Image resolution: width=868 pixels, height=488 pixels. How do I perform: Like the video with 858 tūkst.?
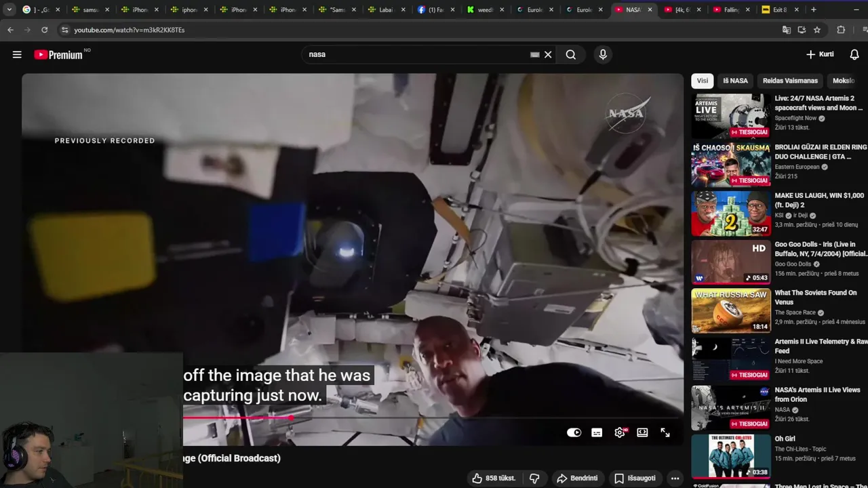click(493, 479)
